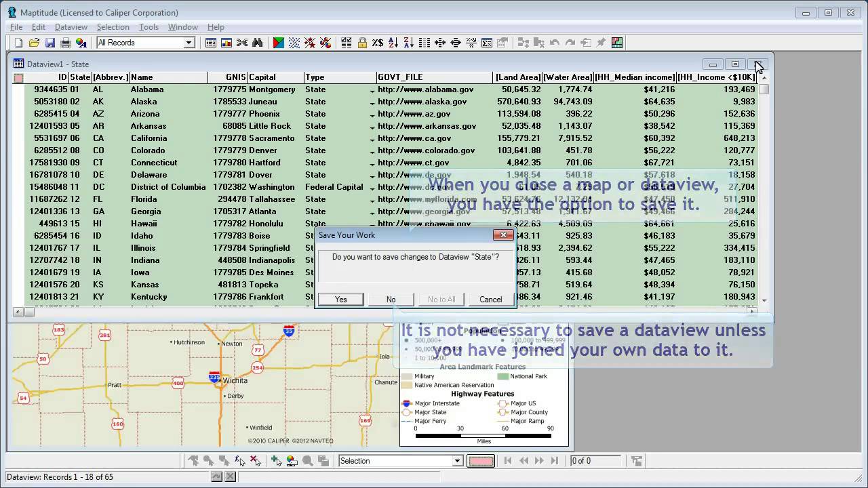The width and height of the screenshot is (868, 488).
Task: Go to next records page arrow
Action: 539,461
